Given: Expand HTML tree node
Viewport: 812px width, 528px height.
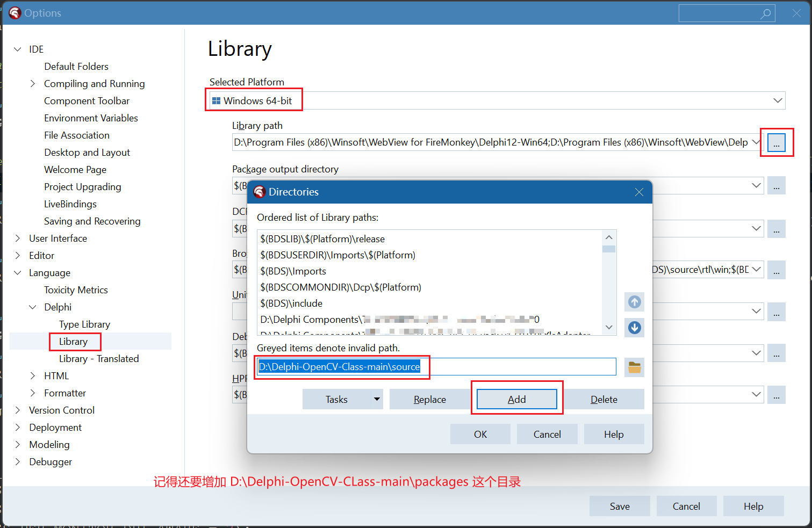Looking at the screenshot, I should coord(33,376).
